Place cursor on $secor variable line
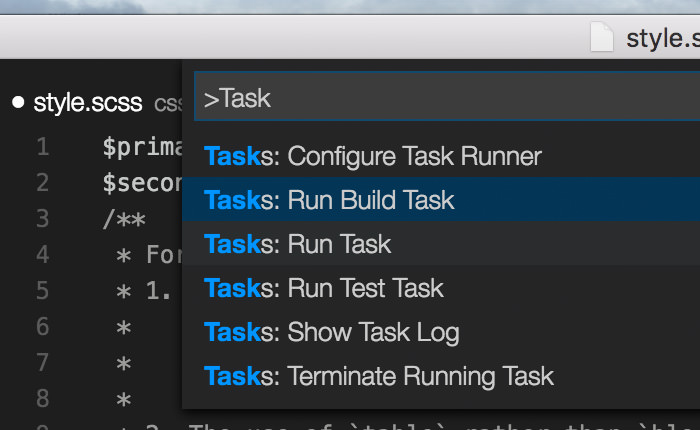 click(142, 183)
